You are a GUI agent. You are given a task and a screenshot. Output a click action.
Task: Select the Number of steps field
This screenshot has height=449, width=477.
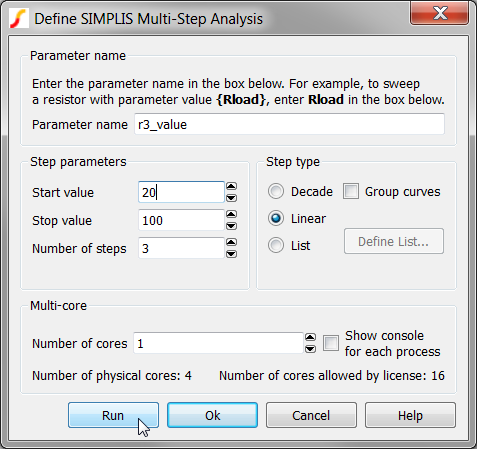point(181,248)
